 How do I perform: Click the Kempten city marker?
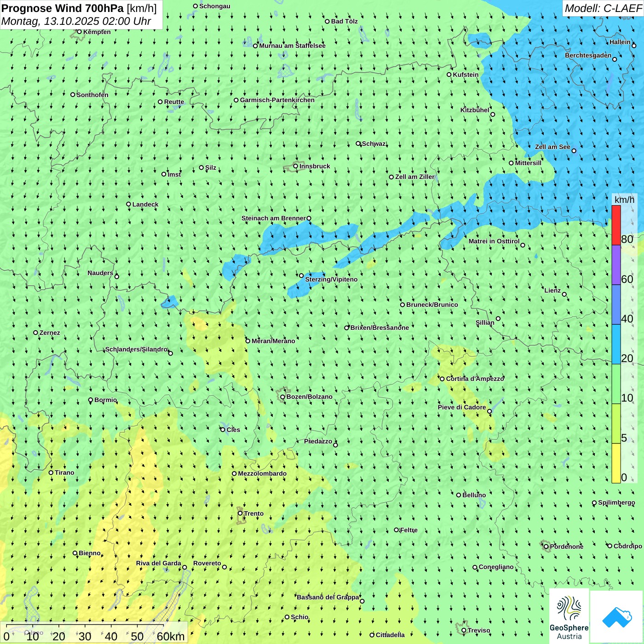[x=79, y=32]
